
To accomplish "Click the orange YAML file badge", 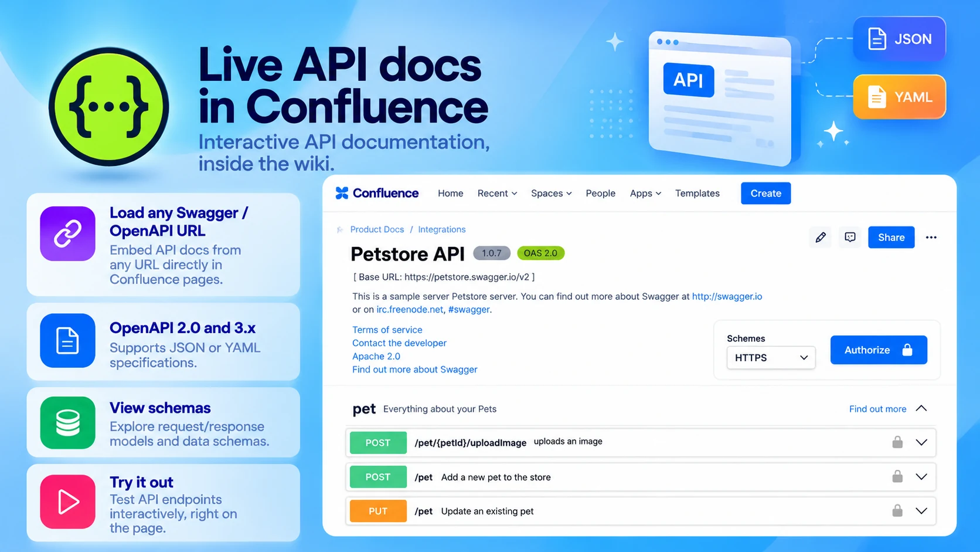I will coord(900,97).
